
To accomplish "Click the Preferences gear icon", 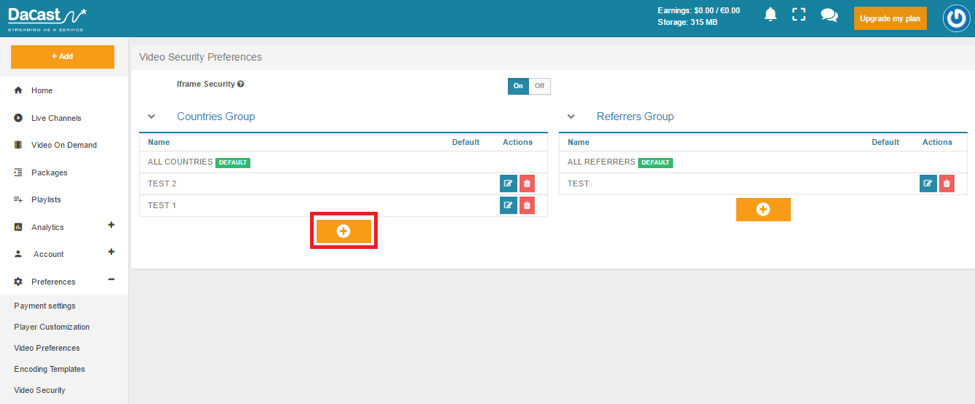I will (x=18, y=282).
